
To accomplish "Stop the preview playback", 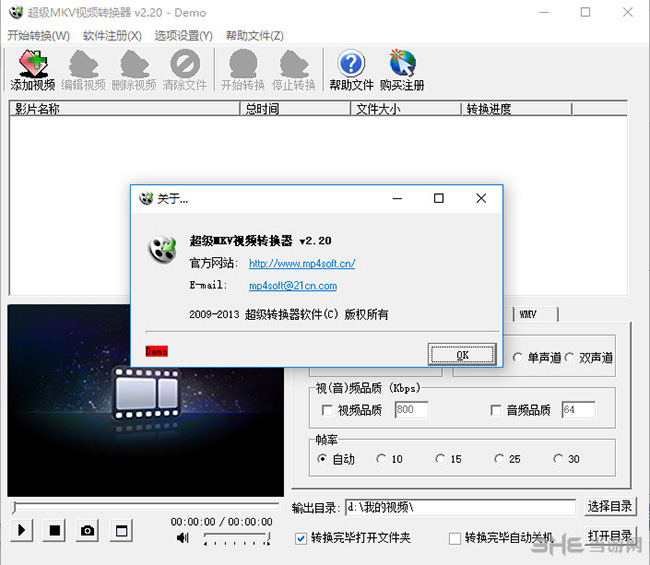I will point(55,530).
